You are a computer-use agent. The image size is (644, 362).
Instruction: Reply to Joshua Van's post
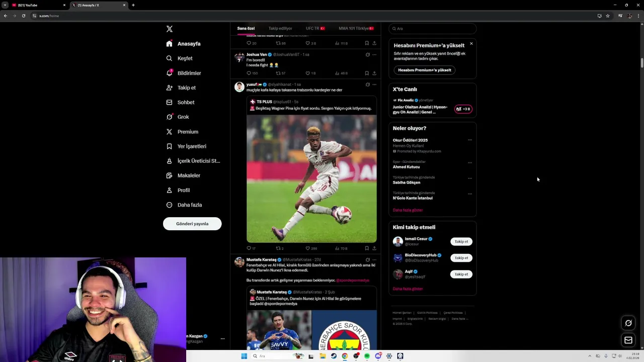coord(252,73)
